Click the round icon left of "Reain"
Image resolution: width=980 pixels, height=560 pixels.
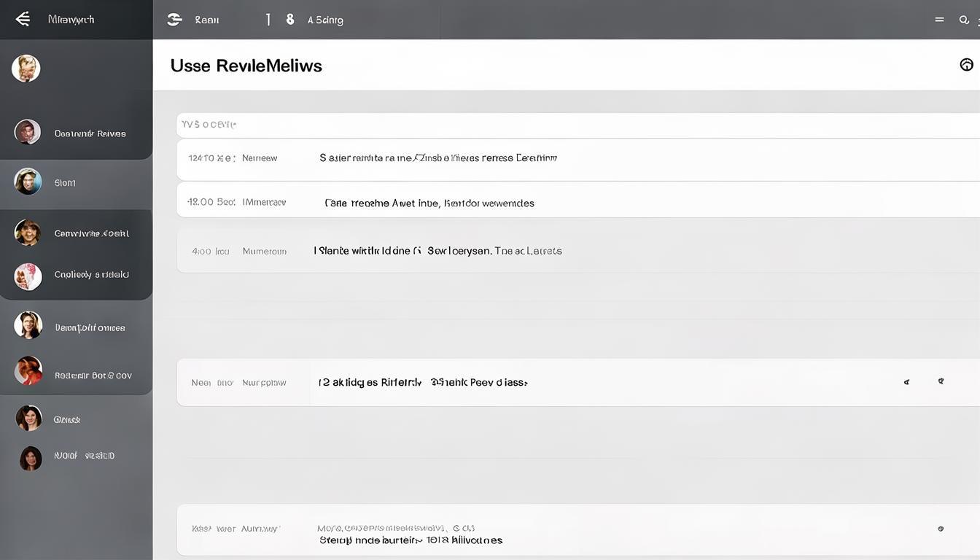[174, 20]
